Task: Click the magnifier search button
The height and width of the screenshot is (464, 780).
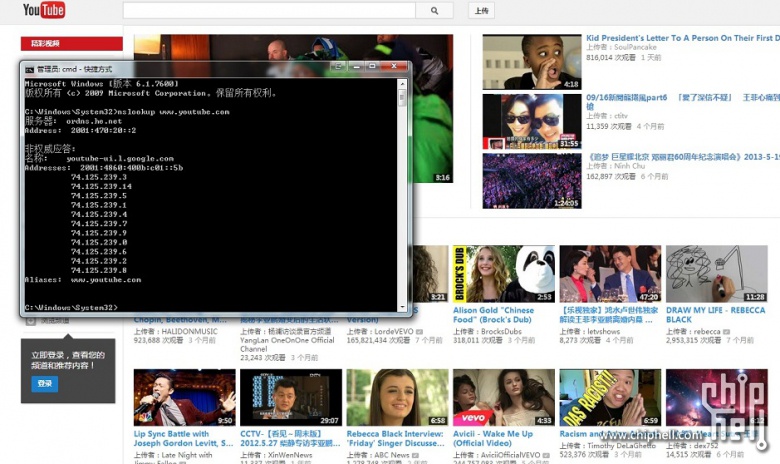Action: point(434,10)
